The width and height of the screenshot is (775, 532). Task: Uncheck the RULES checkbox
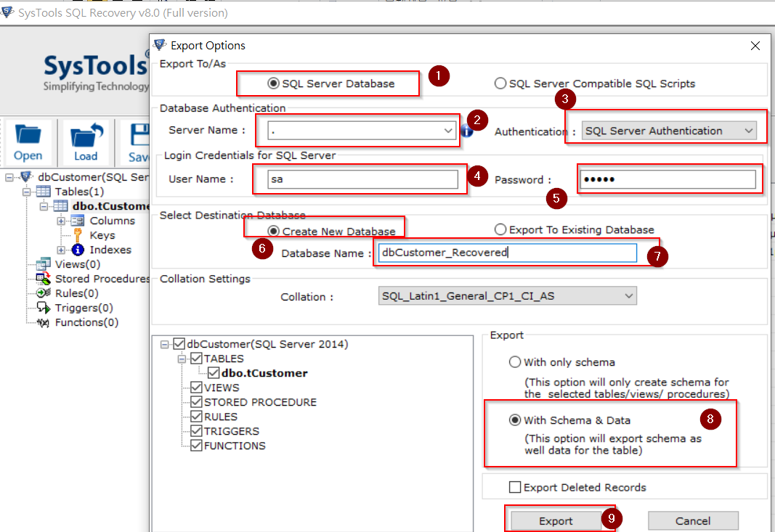point(196,417)
